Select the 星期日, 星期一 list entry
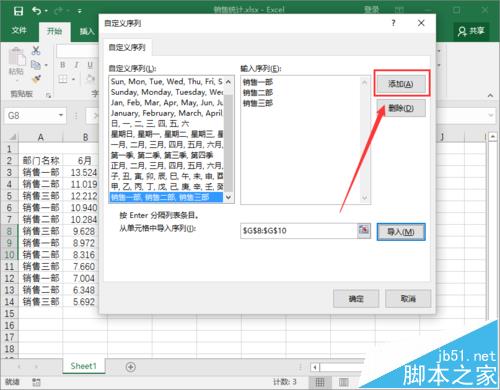500x390 pixels. click(167, 134)
